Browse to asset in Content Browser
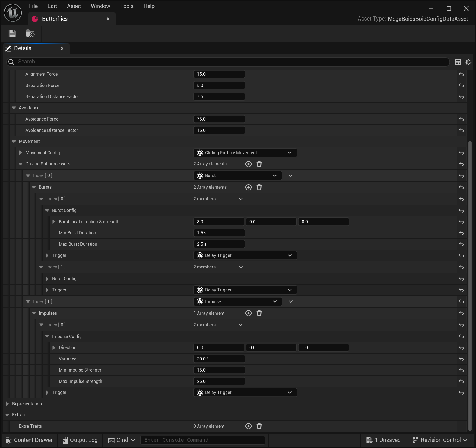The image size is (476, 448). click(30, 34)
